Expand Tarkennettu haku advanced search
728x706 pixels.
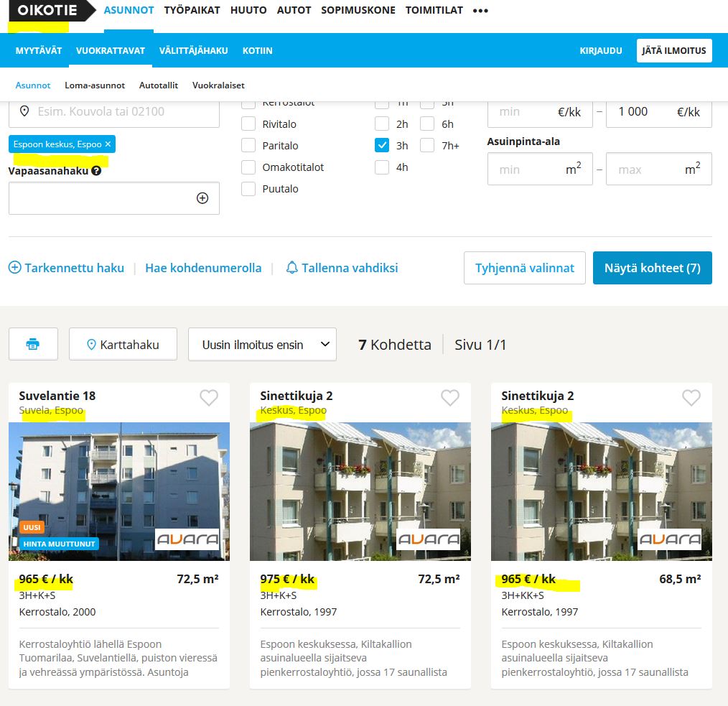pos(67,268)
